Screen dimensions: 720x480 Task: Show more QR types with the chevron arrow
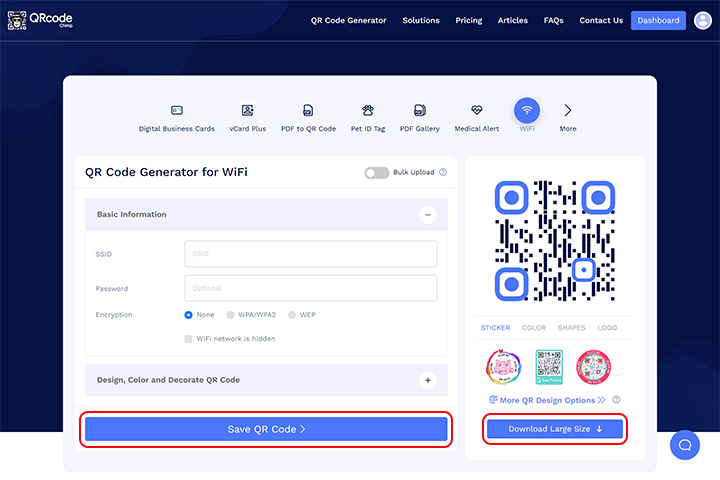[568, 110]
